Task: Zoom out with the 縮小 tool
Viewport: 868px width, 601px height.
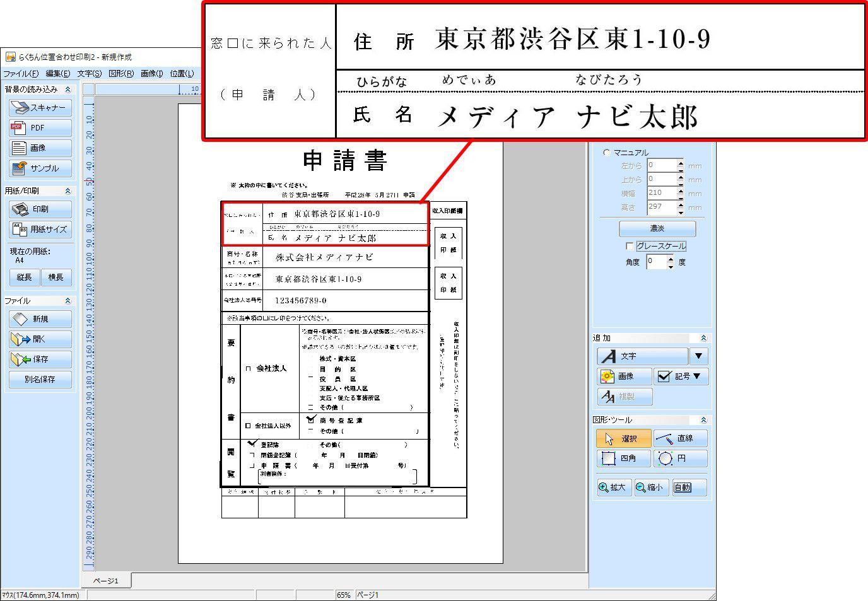Action: click(x=650, y=487)
